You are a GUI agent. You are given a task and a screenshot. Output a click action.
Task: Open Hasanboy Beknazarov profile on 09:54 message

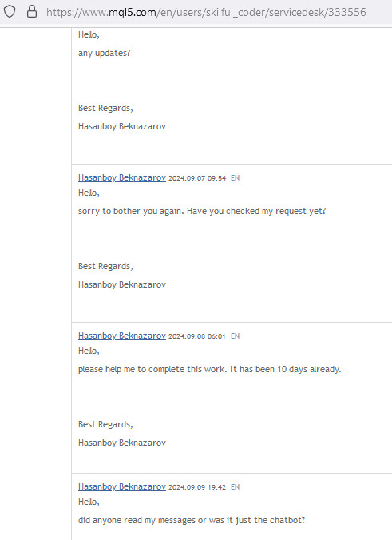(122, 177)
